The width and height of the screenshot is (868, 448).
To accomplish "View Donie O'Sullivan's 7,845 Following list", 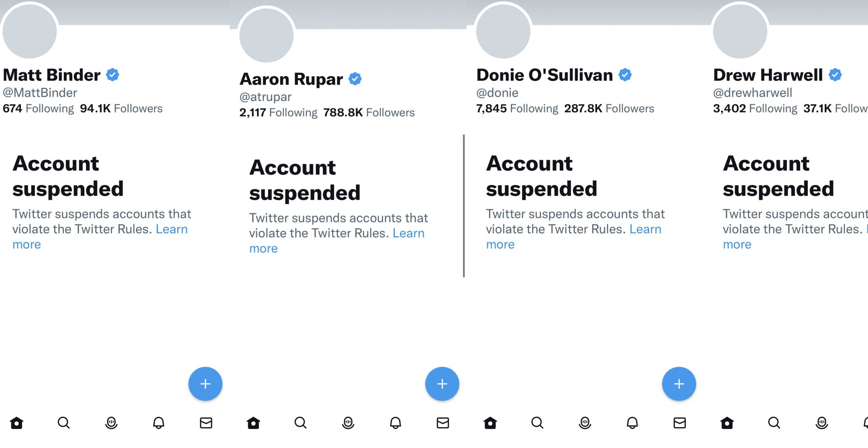I will coord(517,108).
